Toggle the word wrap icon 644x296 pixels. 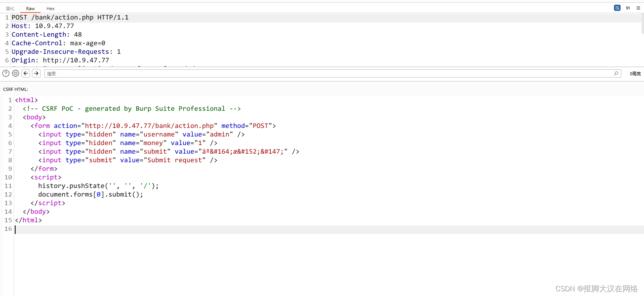pos(617,8)
